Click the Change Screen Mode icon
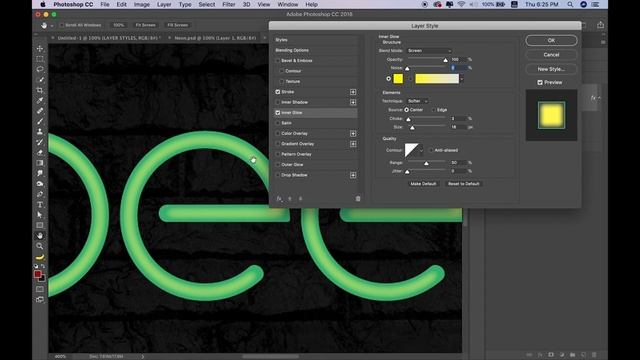This screenshot has width=640, height=360. point(40,300)
